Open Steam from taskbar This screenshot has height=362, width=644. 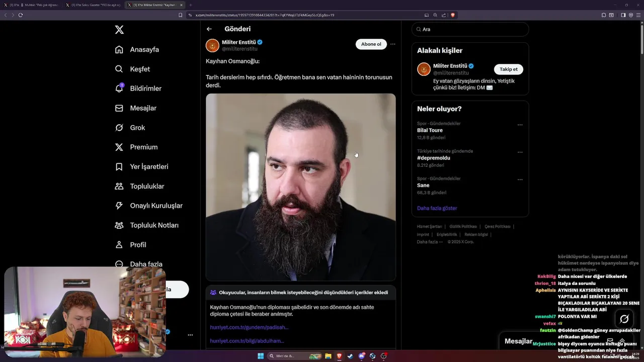(350, 356)
